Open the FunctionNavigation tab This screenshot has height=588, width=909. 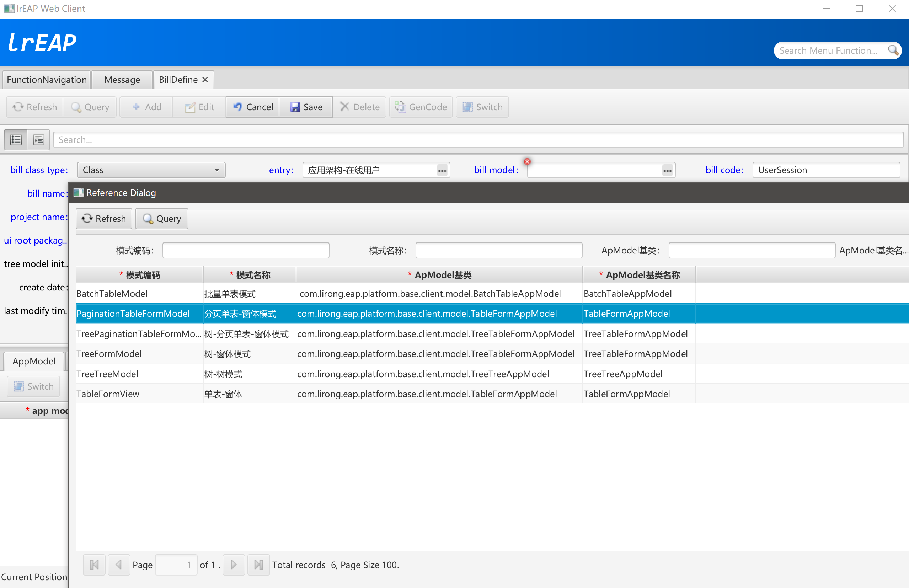[x=47, y=79]
